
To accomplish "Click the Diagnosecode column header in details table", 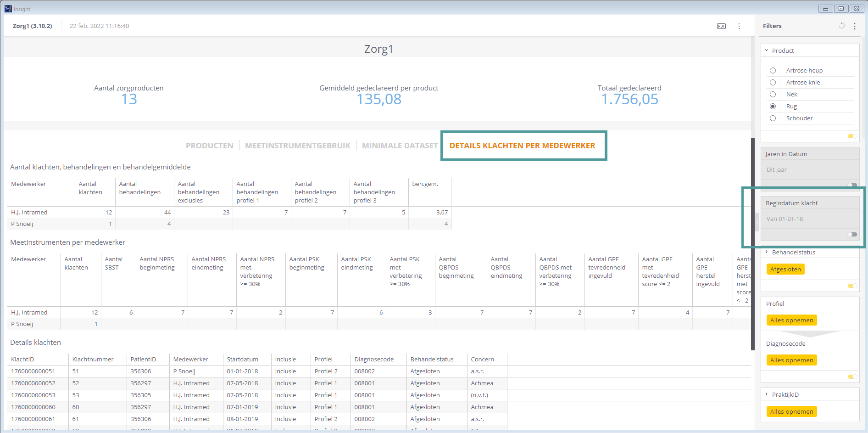I will (374, 360).
